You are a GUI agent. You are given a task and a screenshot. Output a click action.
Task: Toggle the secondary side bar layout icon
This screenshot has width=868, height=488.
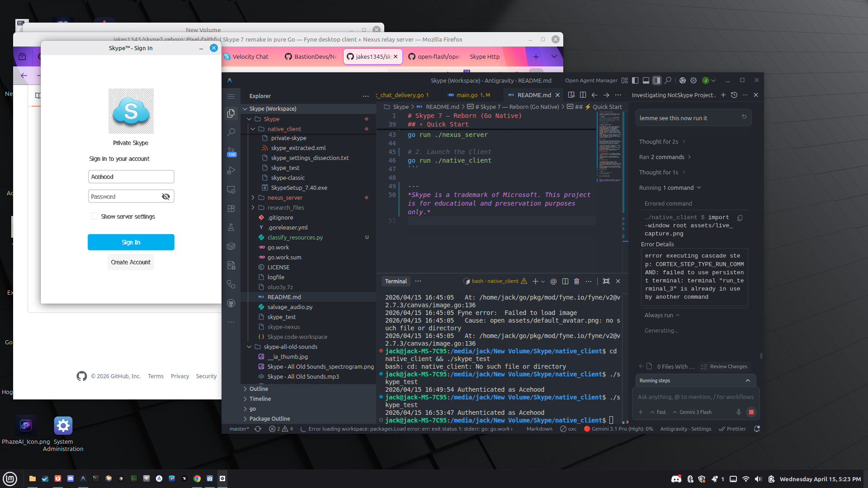(657, 80)
